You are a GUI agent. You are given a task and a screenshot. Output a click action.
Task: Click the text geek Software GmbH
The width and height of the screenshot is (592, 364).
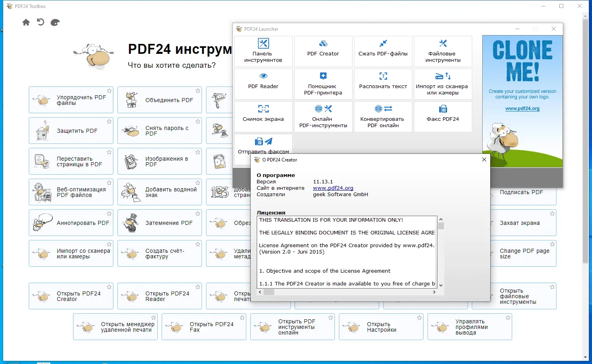(x=341, y=195)
